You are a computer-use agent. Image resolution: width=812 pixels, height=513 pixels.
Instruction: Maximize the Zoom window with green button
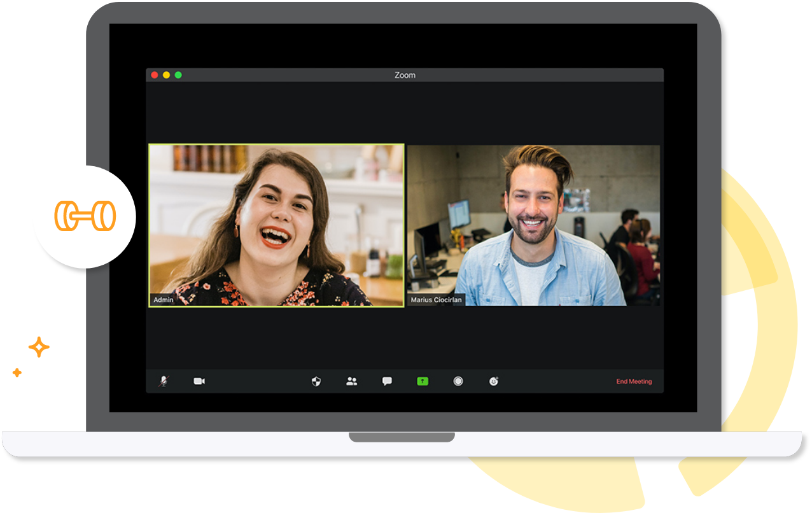[x=178, y=75]
